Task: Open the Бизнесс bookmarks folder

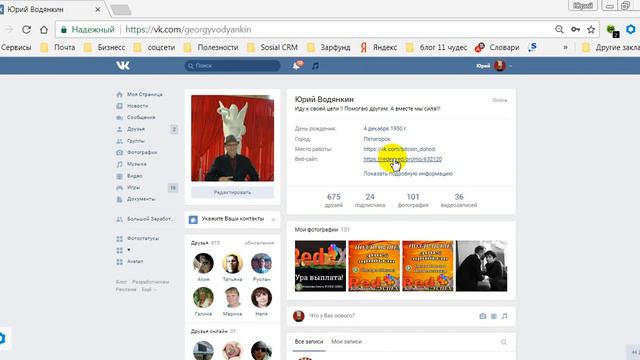Action: 105,47
